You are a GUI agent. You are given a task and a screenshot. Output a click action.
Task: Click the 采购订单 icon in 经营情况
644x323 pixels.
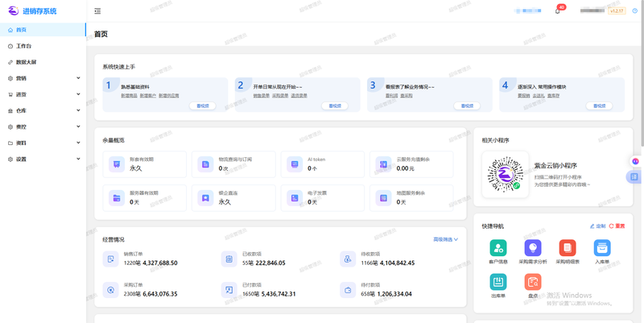(x=110, y=290)
